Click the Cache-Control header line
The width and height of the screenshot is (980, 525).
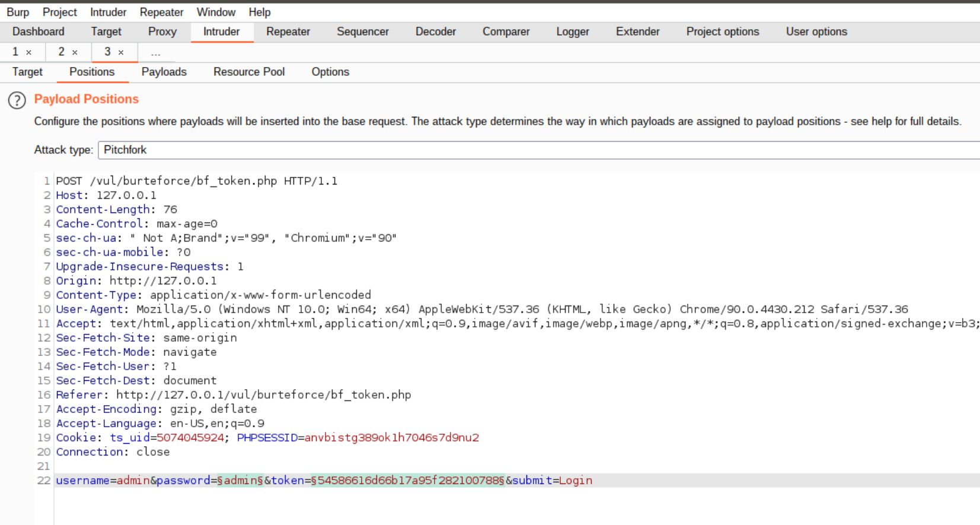[137, 224]
